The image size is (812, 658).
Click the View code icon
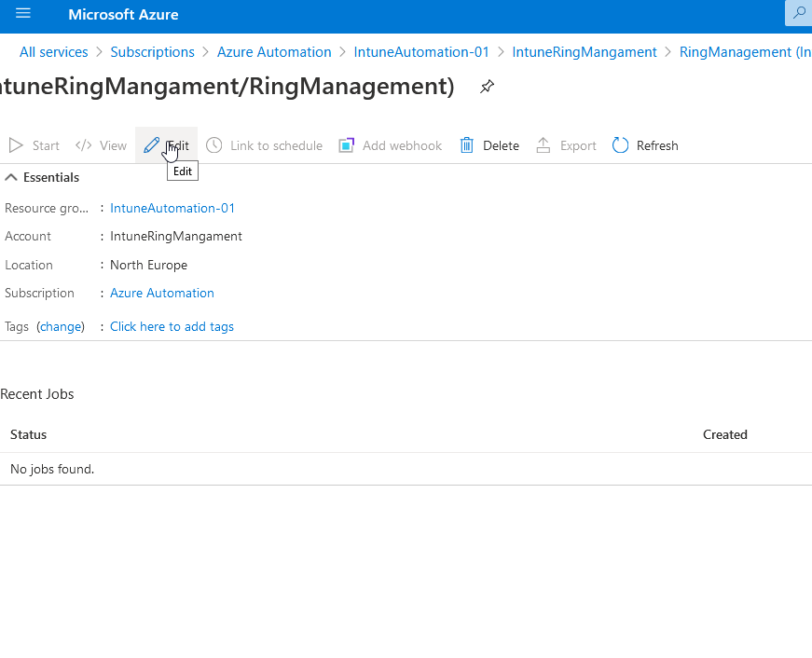coord(83,145)
